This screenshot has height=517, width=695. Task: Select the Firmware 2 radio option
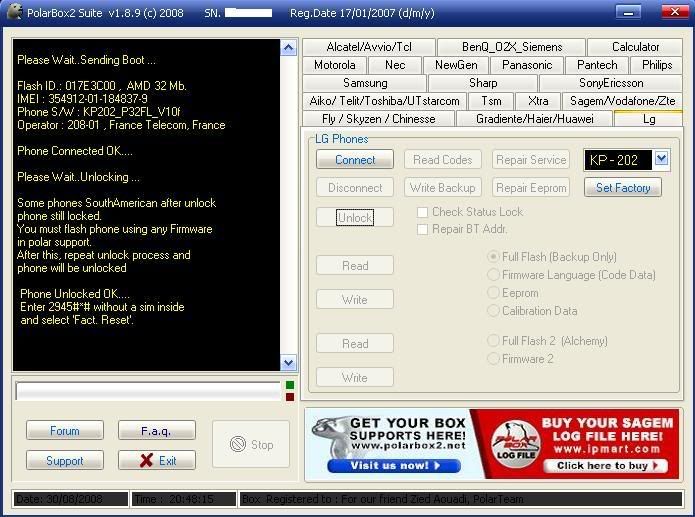493,359
